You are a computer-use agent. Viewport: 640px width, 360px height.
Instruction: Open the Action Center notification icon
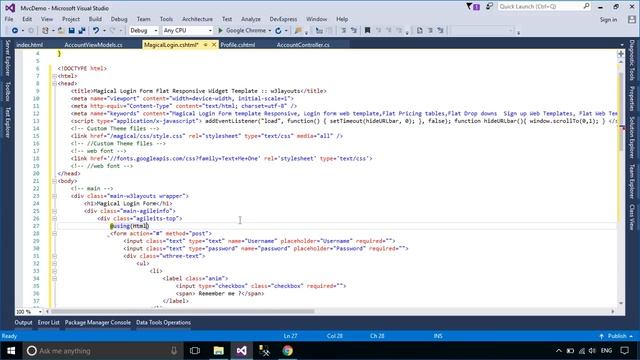[624, 351]
